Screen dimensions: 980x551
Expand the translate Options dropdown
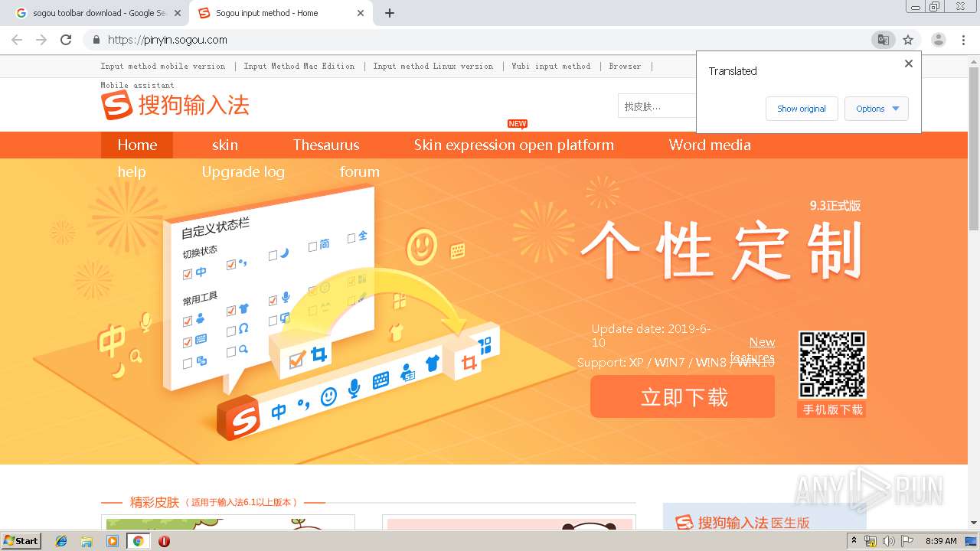(877, 109)
